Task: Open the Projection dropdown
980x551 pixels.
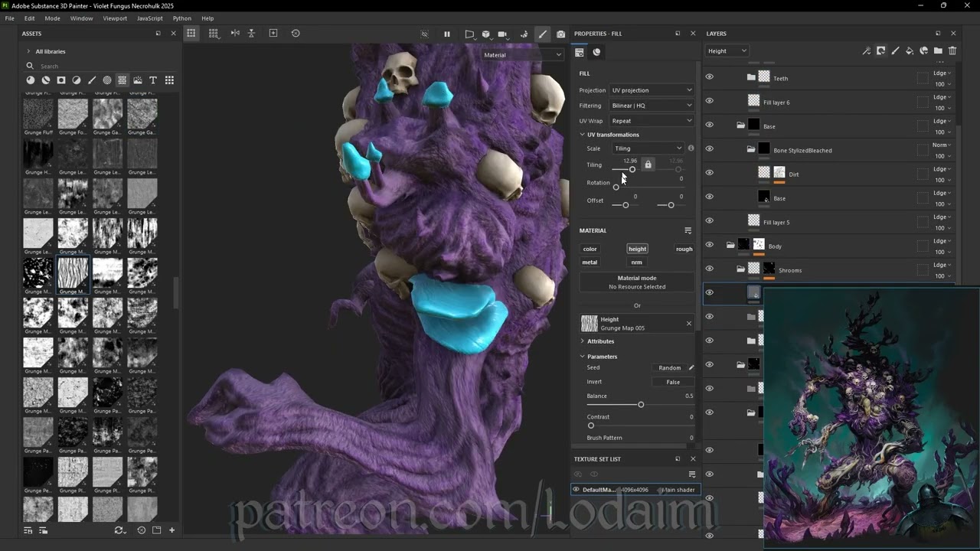Action: 652,90
